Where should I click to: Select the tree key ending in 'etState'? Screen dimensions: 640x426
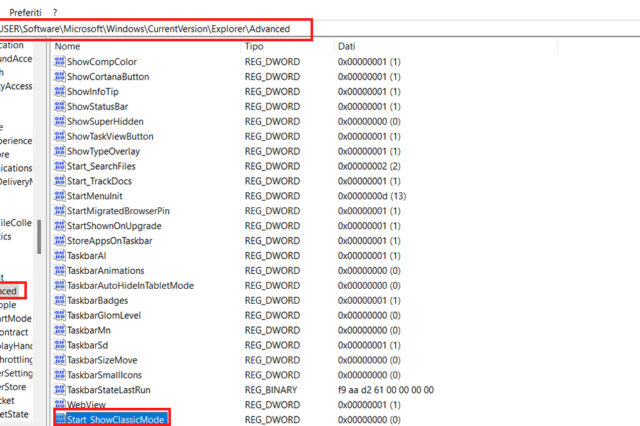[x=14, y=414]
